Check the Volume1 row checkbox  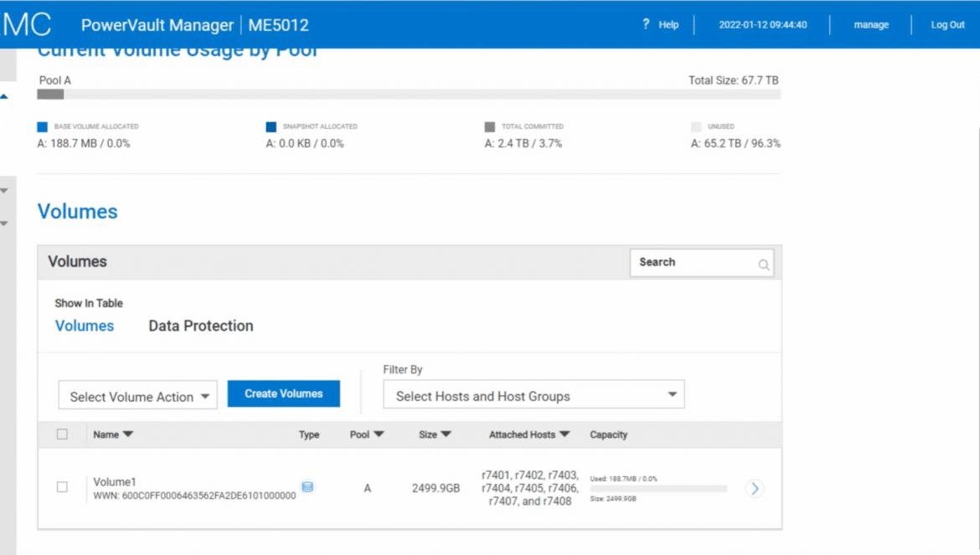(x=62, y=486)
